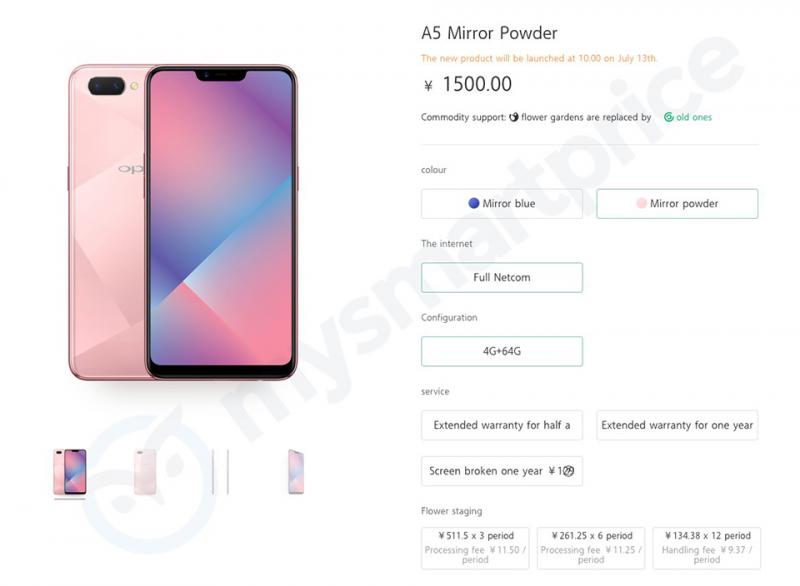
Task: Click the help icon on screen broken option
Action: [x=569, y=471]
